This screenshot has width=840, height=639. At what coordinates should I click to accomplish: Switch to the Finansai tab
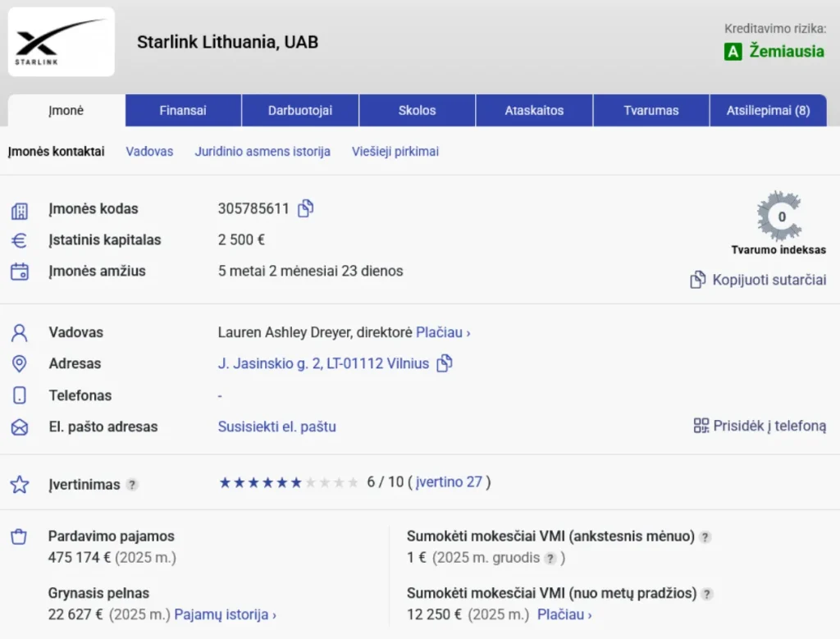click(x=183, y=111)
